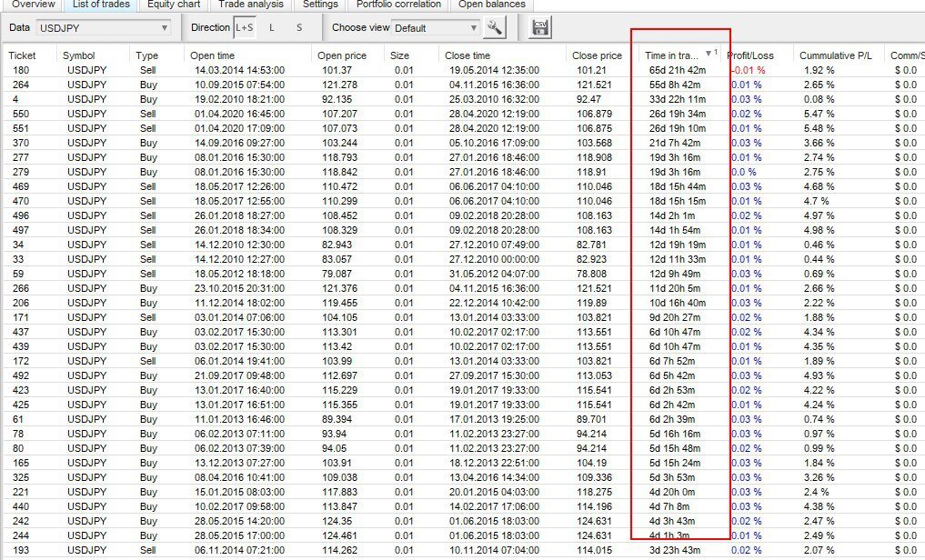925x560 pixels.
Task: Select ticket 193 cell
Action: pyautogui.click(x=21, y=550)
